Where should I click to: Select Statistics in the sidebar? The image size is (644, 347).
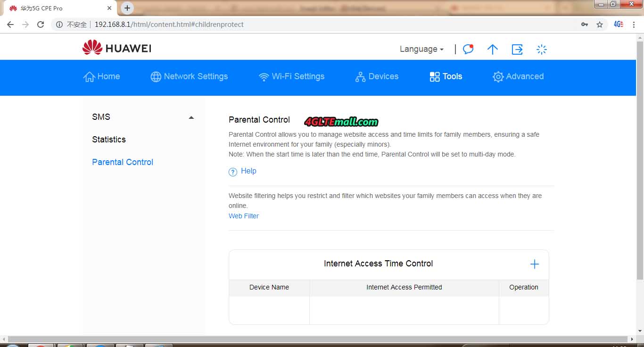(x=109, y=140)
